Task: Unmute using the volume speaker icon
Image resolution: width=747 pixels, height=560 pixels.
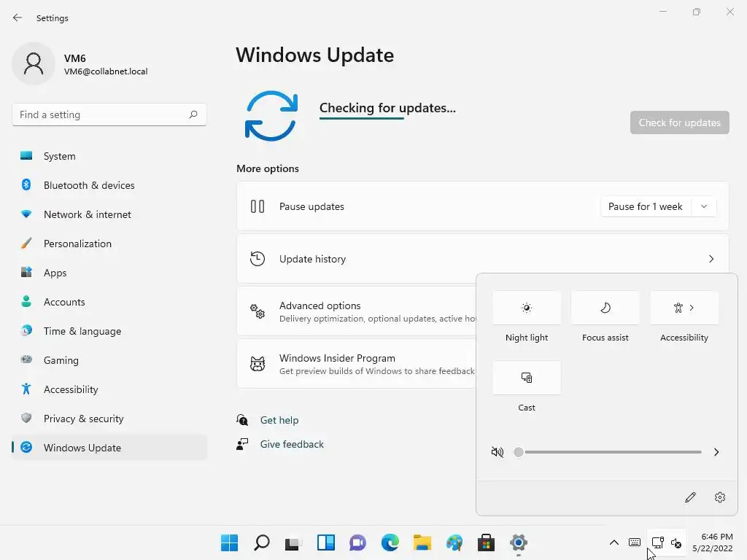Action: click(x=498, y=452)
